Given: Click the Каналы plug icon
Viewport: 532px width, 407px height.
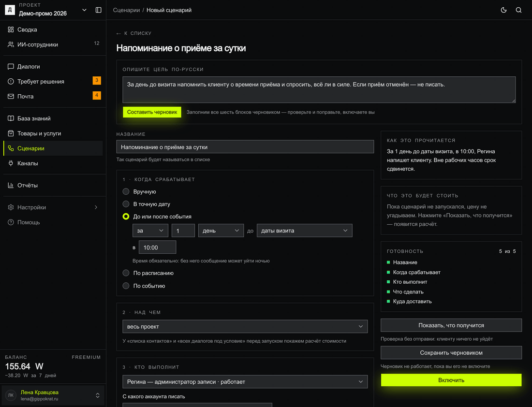Looking at the screenshot, I should (x=11, y=163).
